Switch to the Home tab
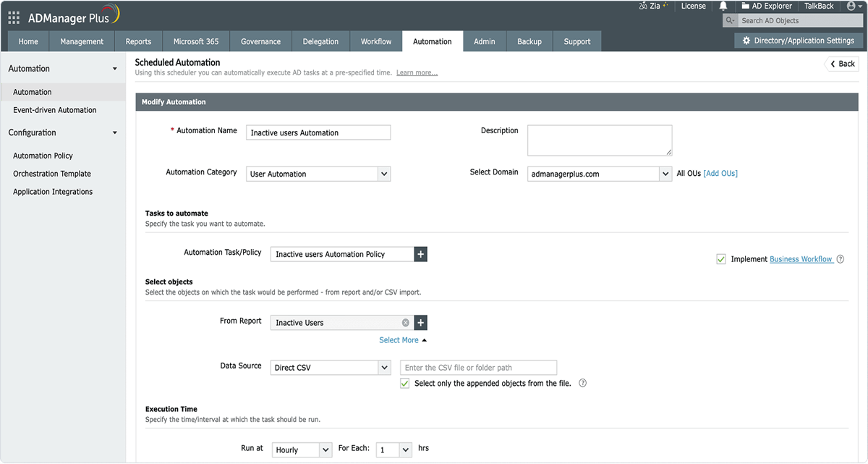This screenshot has height=464, width=868. 28,41
